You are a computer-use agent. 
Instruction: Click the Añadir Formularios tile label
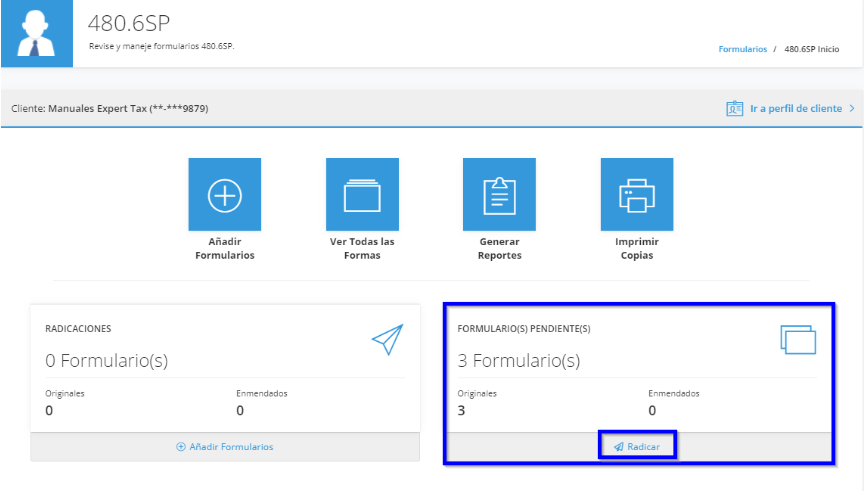(225, 249)
